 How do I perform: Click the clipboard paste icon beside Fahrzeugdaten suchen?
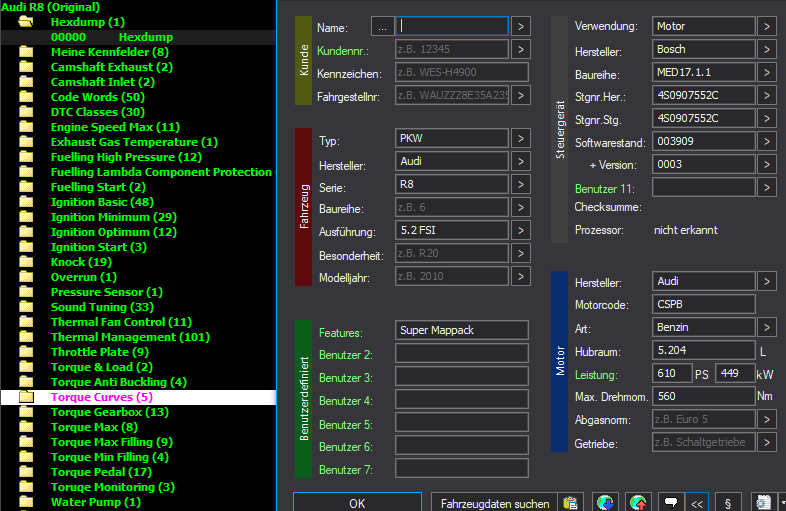click(570, 502)
